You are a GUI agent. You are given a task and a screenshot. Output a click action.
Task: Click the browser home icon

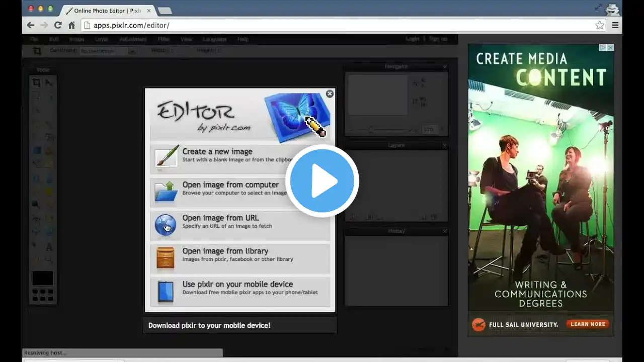(71, 25)
